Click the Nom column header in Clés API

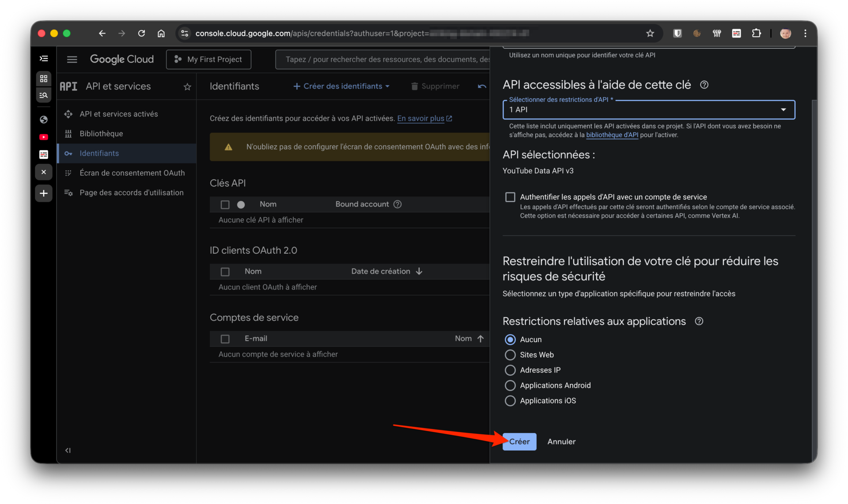tap(268, 204)
